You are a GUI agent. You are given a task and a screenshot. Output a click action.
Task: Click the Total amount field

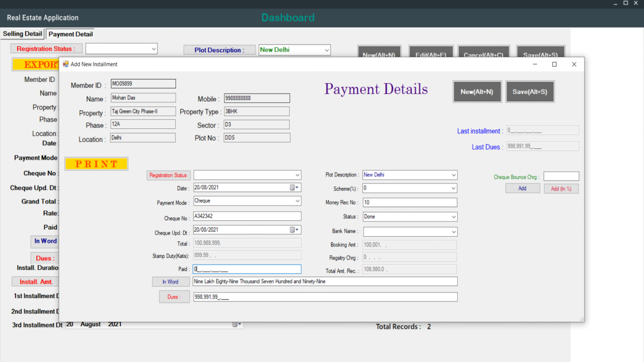pyautogui.click(x=247, y=243)
